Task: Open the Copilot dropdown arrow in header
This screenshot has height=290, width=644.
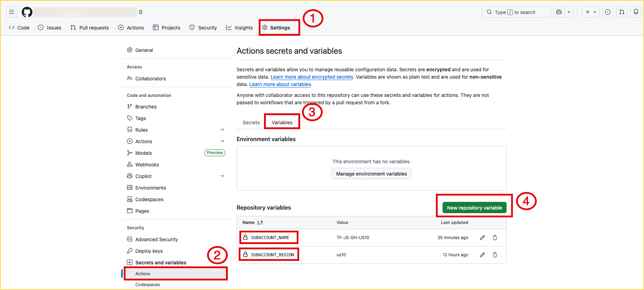Action: click(569, 12)
